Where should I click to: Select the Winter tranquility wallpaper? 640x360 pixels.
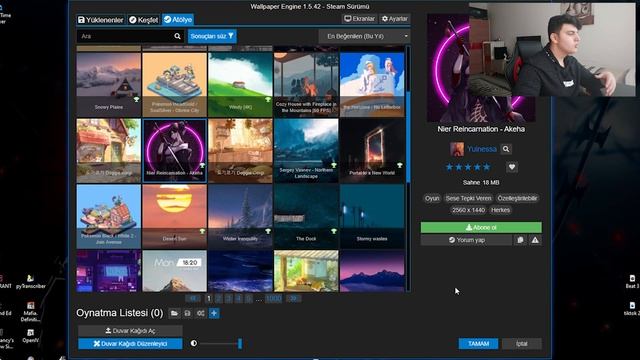coord(240,216)
